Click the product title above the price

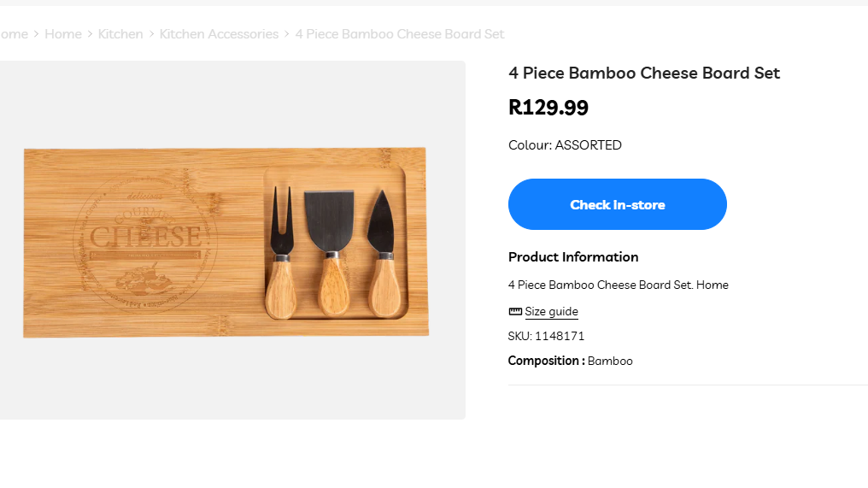(x=644, y=73)
